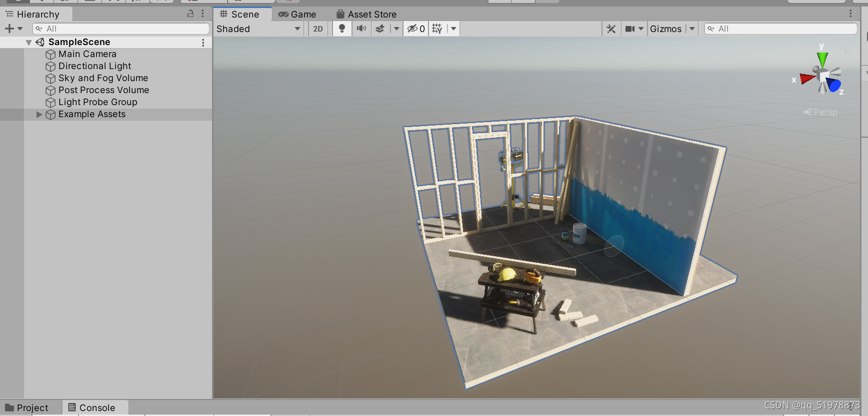Toggle Gizmos in scene view
The height and width of the screenshot is (416, 868).
pos(666,29)
